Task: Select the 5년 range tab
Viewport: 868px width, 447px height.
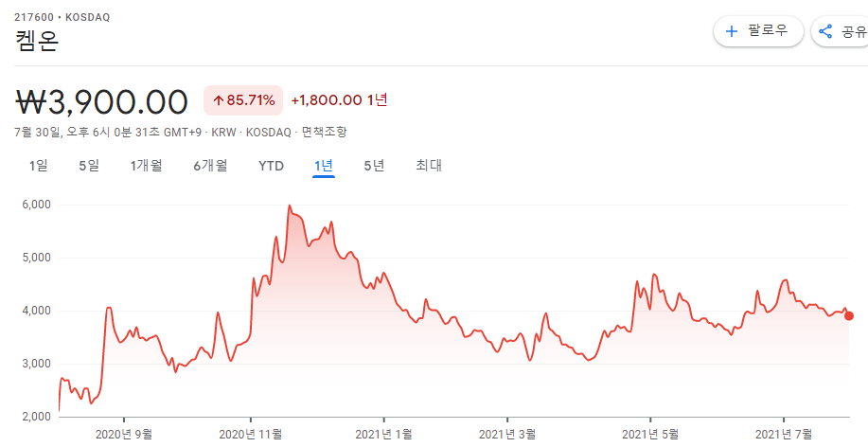Action: [x=374, y=166]
